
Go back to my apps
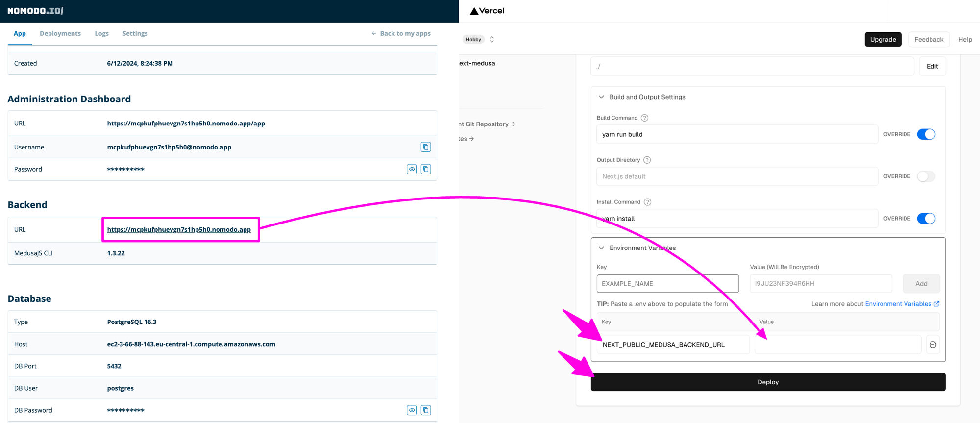point(401,33)
